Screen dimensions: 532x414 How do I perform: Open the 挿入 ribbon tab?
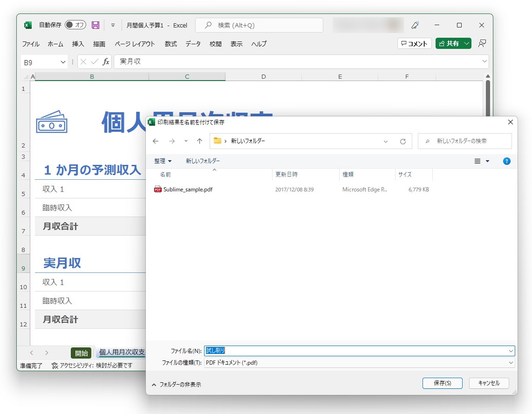(x=77, y=44)
